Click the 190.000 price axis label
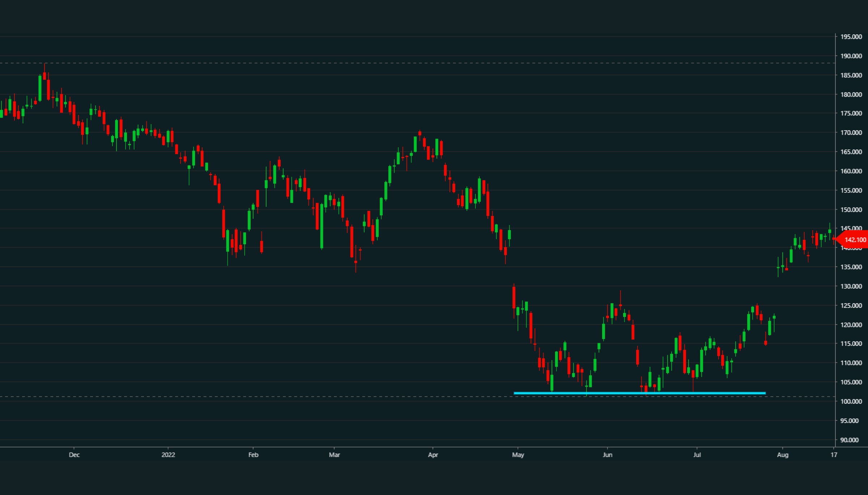Screen dimensions: 868x495 point(851,56)
